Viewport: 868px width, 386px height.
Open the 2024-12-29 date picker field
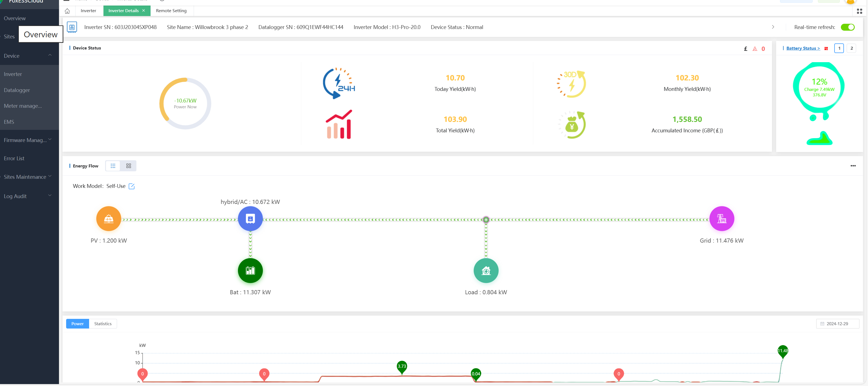coord(837,323)
